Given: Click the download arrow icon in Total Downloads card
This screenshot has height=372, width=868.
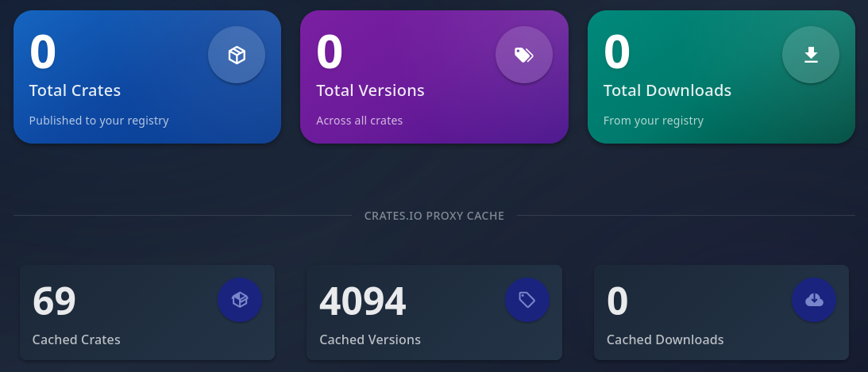Looking at the screenshot, I should (x=811, y=55).
